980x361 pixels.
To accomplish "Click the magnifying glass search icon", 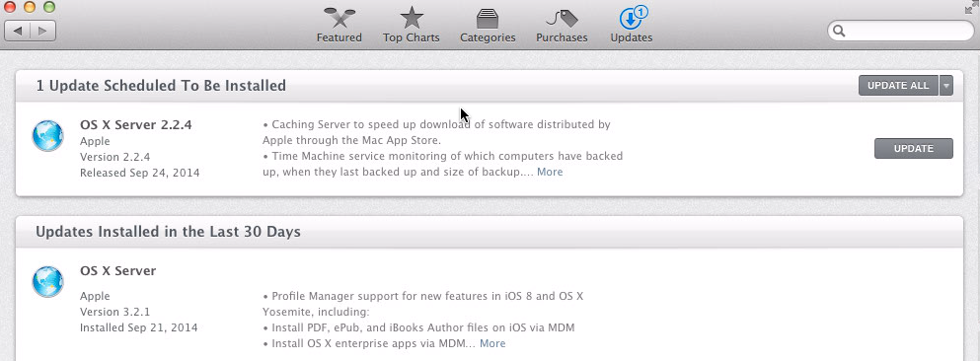I will pos(840,31).
